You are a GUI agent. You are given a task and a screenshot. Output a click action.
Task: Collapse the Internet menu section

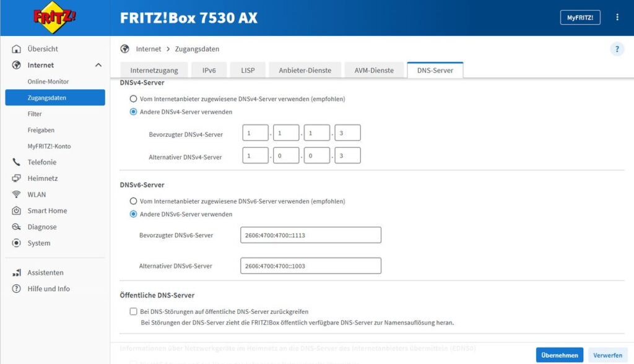point(98,65)
